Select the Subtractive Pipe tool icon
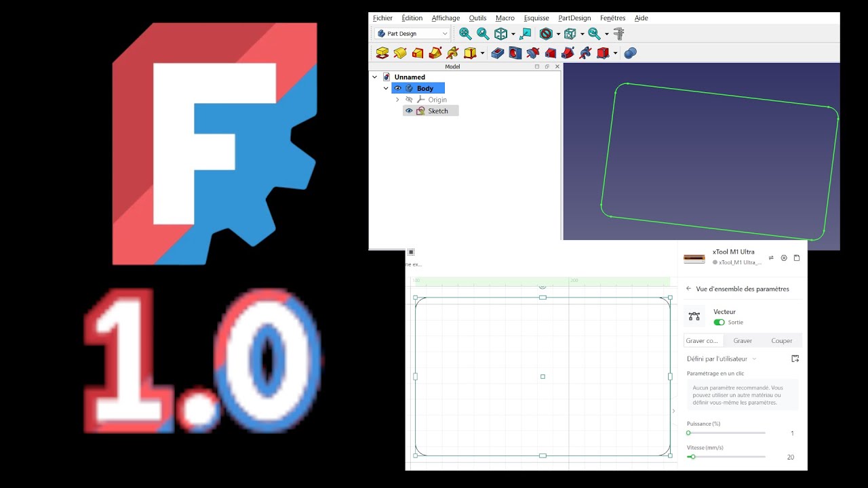This screenshot has width=868, height=488. point(568,53)
